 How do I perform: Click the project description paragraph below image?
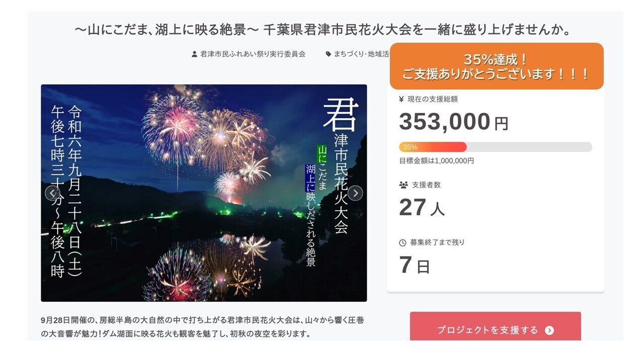click(x=201, y=327)
